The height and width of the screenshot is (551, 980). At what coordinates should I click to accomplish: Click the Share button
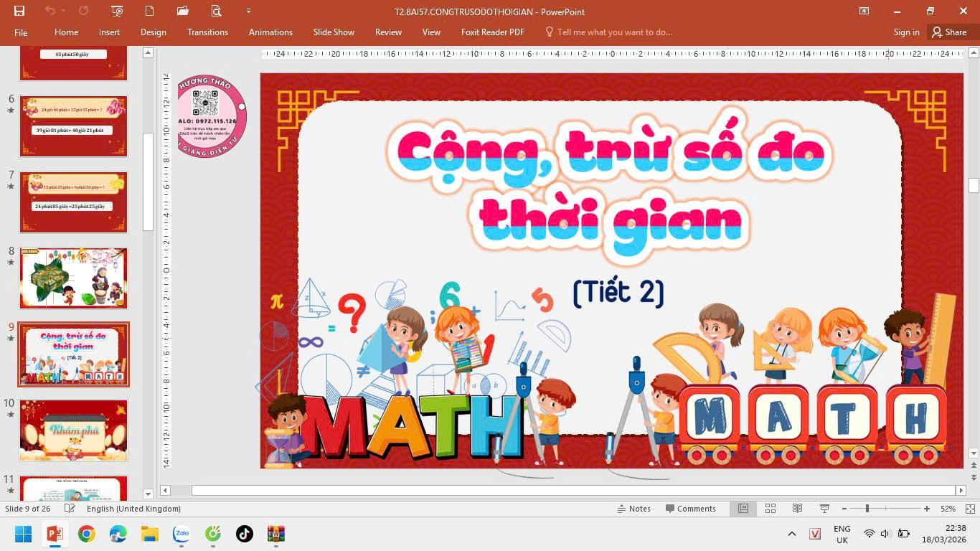pos(948,32)
